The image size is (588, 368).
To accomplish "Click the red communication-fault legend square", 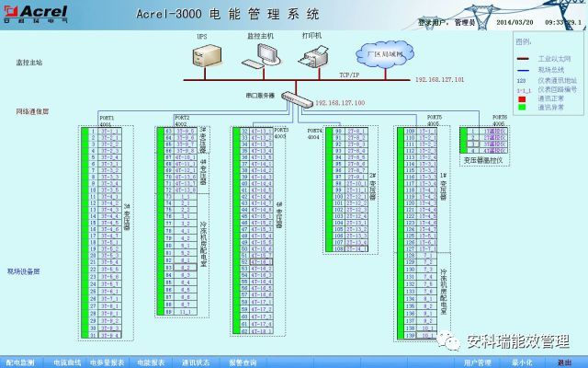I will point(521,98).
